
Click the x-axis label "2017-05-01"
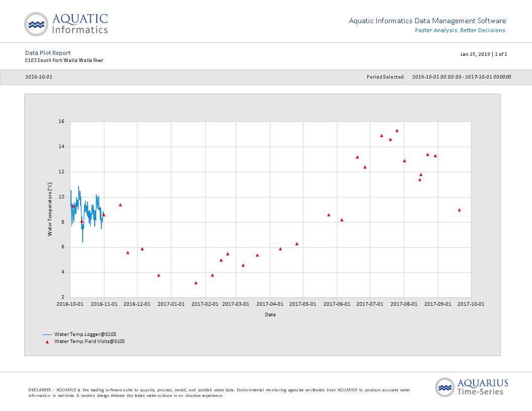[303, 304]
